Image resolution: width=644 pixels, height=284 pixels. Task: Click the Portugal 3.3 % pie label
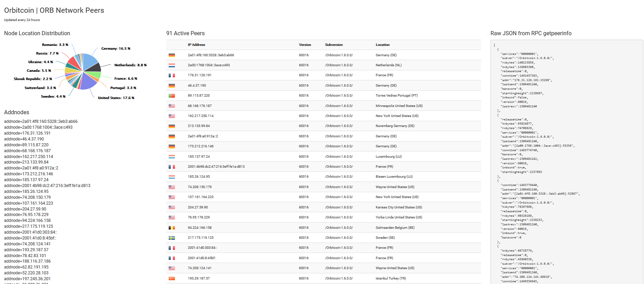click(123, 88)
